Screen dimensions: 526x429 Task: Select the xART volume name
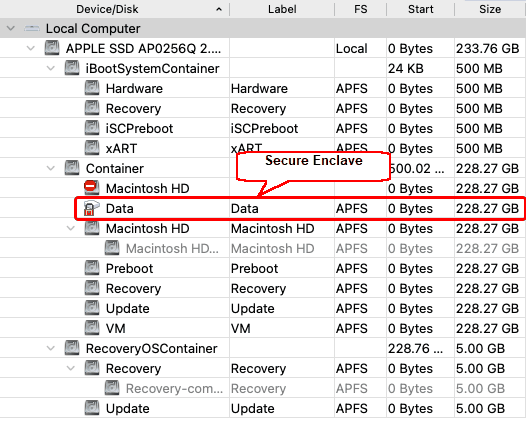pyautogui.click(x=121, y=149)
